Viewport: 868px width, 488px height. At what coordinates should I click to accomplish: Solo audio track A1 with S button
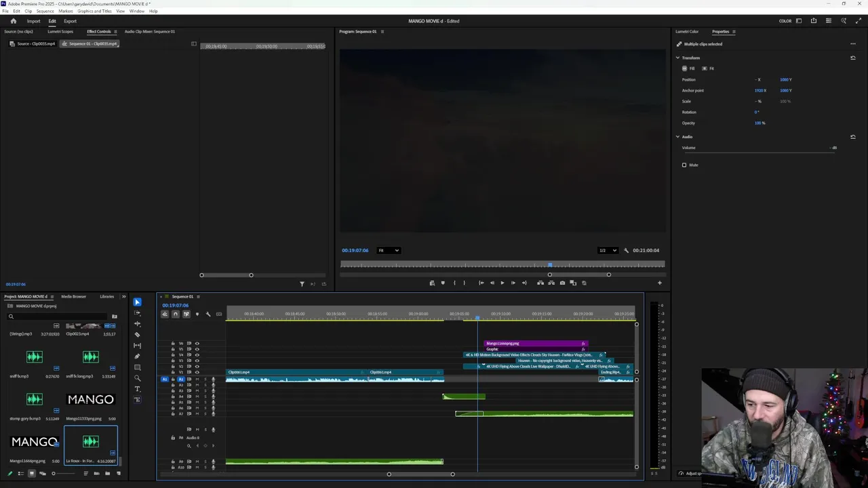205,380
